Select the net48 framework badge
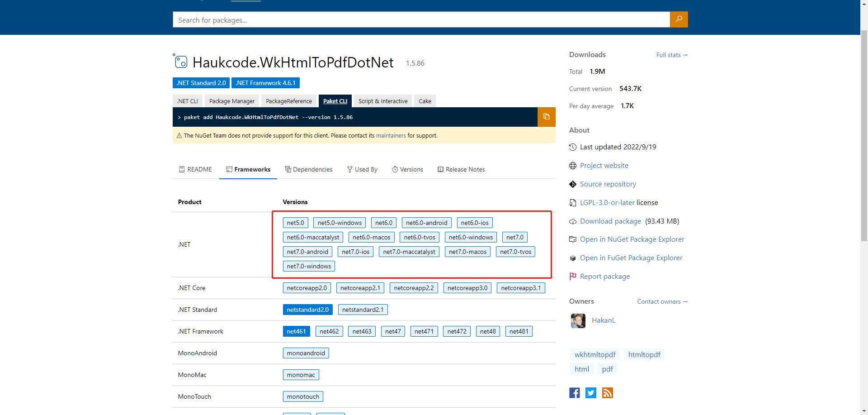868x415 pixels. pos(488,331)
